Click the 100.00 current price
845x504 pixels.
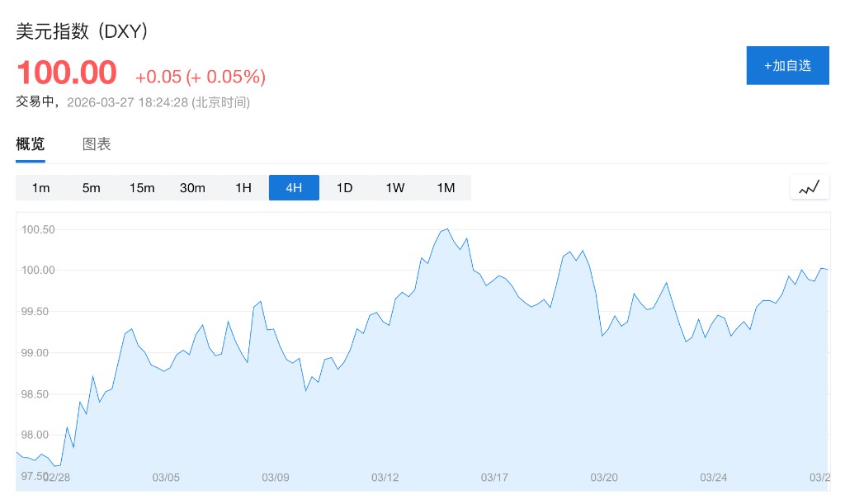pos(67,73)
